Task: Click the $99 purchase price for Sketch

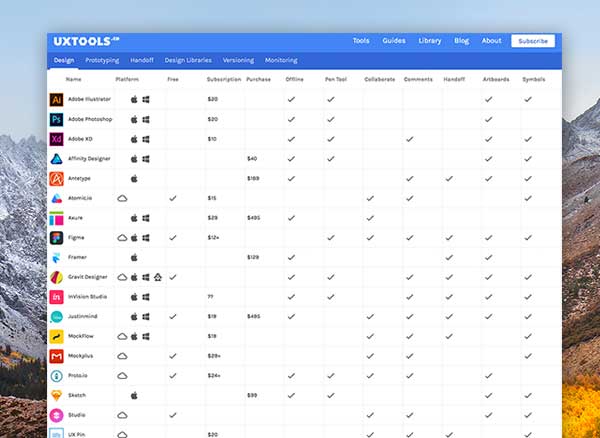Action: (x=252, y=396)
